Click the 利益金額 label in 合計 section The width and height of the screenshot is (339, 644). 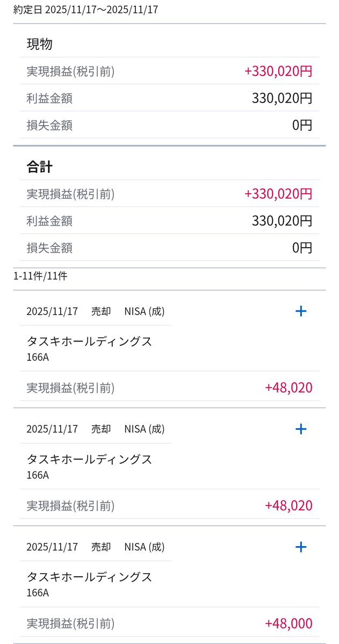tap(49, 221)
